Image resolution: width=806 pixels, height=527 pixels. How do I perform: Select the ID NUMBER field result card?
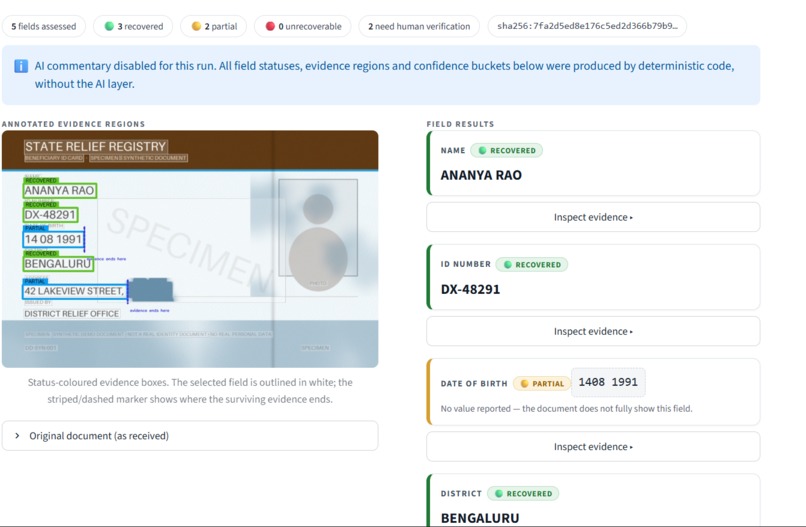coord(593,277)
